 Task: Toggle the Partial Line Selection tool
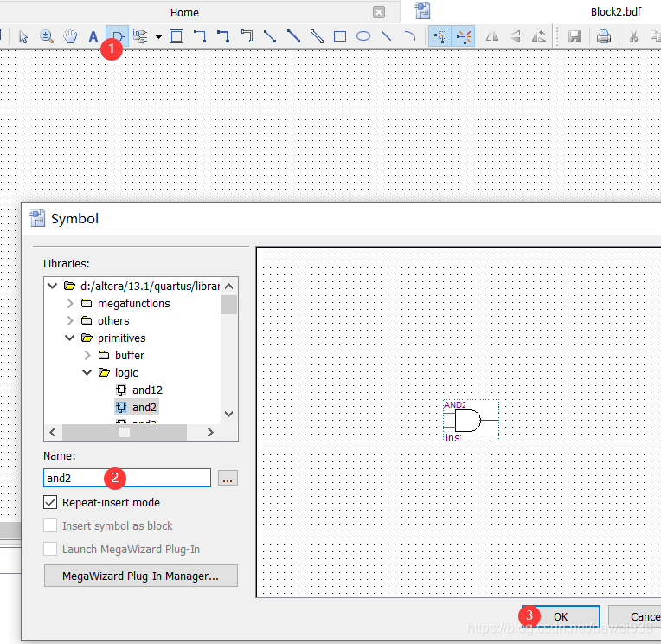440,36
